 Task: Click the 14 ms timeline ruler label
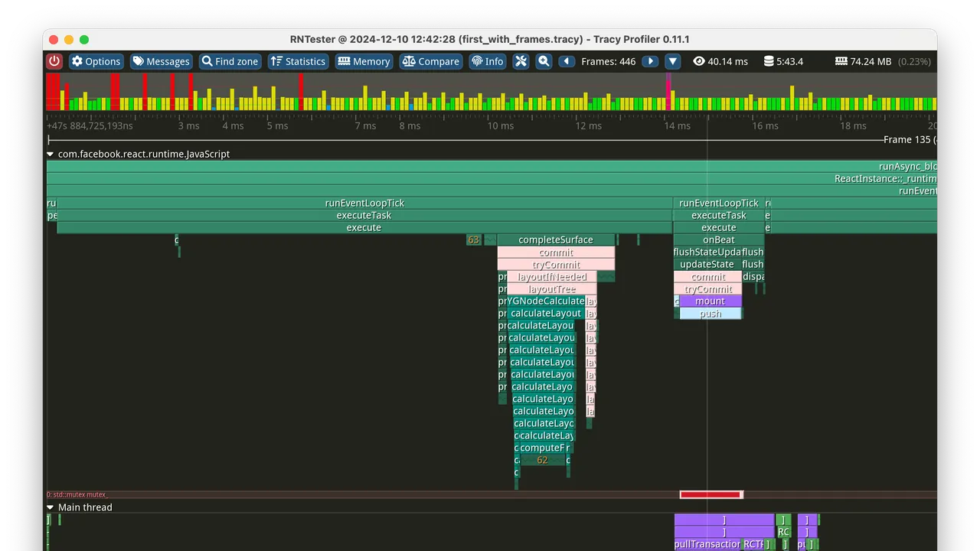coord(677,126)
